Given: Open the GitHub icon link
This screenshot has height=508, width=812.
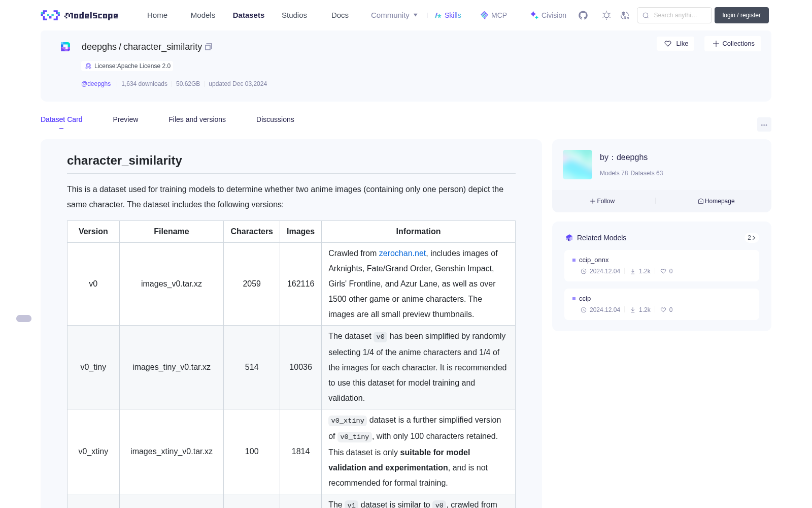Looking at the screenshot, I should click(583, 15).
